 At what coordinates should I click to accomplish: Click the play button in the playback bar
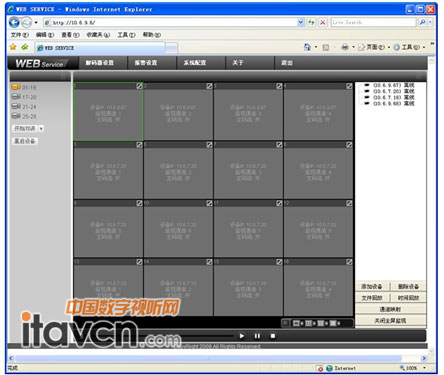[x=242, y=336]
